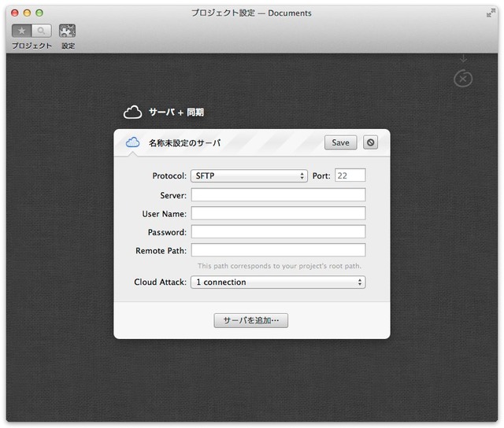Click into the Password field
This screenshot has height=428, width=504.
278,232
